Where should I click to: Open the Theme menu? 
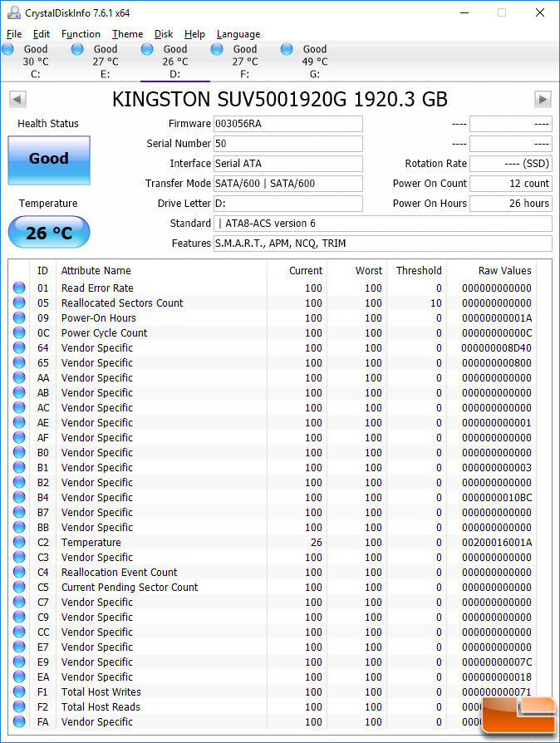[127, 34]
